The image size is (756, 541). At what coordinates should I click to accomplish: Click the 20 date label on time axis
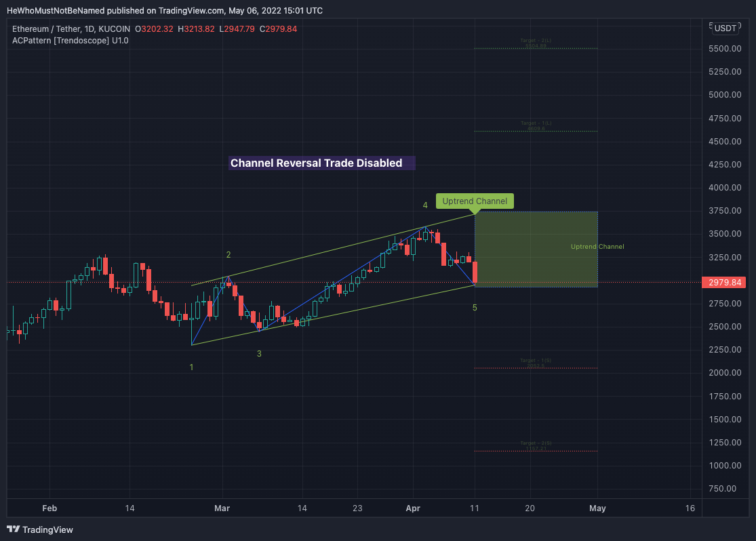click(530, 508)
